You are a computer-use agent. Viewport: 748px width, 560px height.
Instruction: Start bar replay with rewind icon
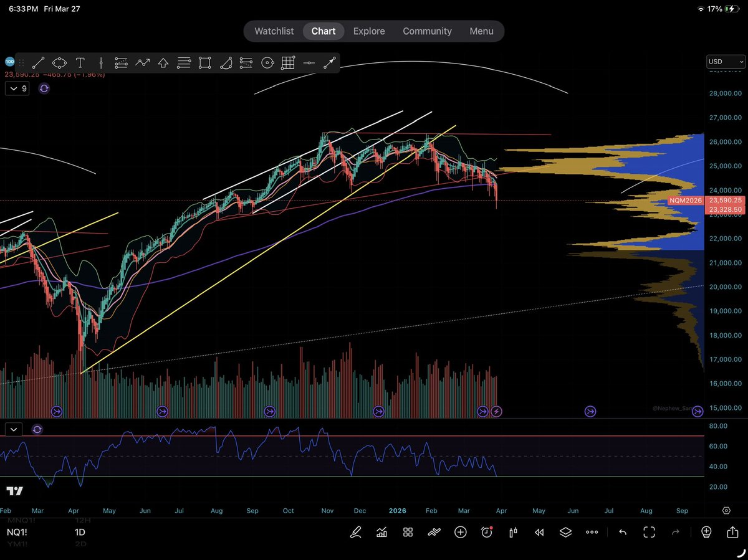point(539,532)
